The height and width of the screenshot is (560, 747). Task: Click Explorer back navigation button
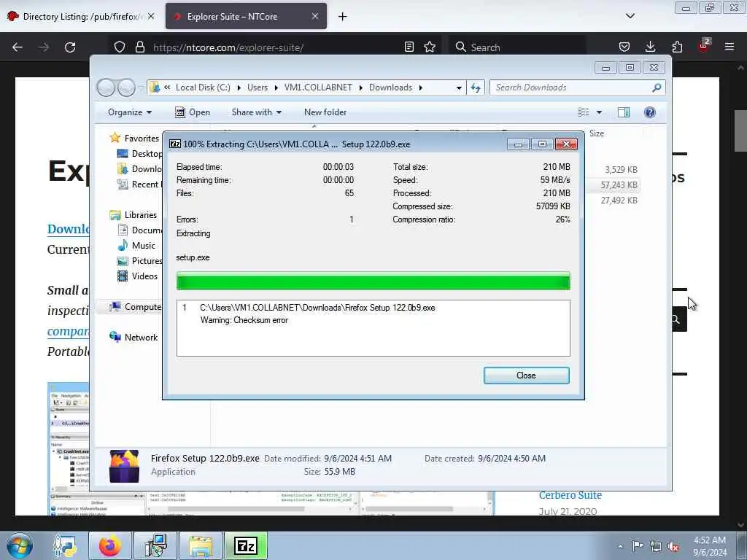(106, 87)
